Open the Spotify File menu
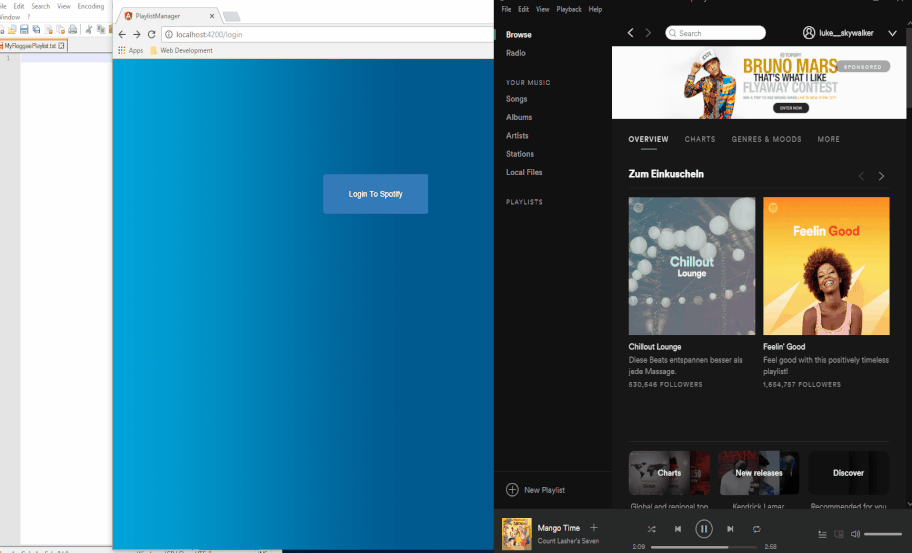The height and width of the screenshot is (553, 912). pyautogui.click(x=506, y=9)
